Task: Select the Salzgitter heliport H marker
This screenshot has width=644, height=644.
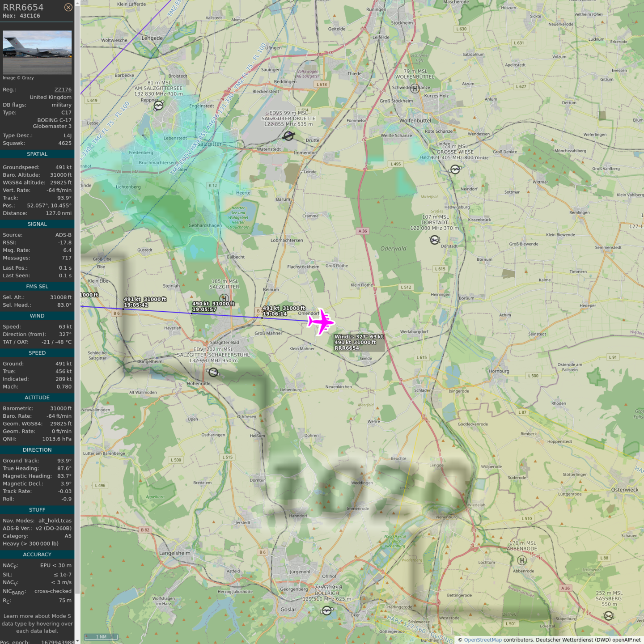Action: (224, 298)
